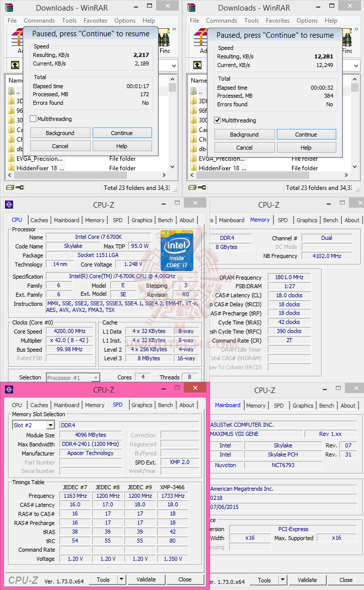Click the EVGA_Precision folder icon in the right WinRAR
Viewport: 364px width, 590px height.
[194, 158]
